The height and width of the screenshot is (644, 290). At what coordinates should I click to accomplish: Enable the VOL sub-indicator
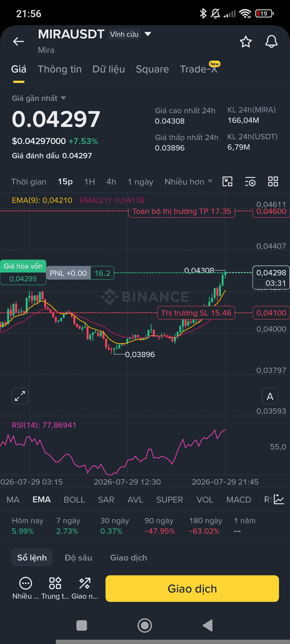205,500
